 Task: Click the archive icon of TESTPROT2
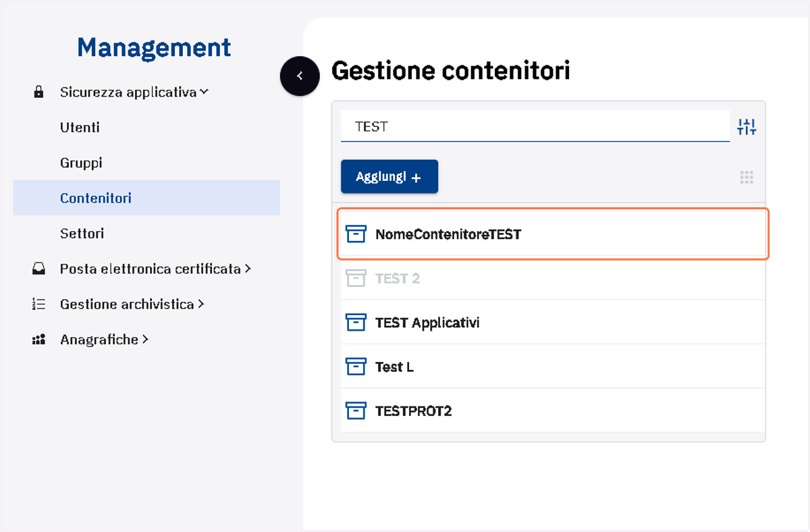point(356,410)
